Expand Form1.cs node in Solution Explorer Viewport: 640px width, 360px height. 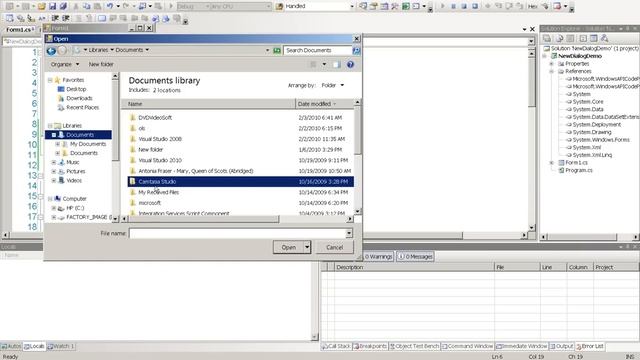(551, 163)
